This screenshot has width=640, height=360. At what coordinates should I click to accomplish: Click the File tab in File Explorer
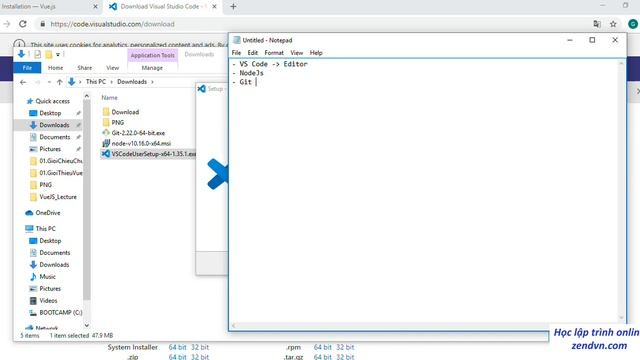(x=27, y=68)
